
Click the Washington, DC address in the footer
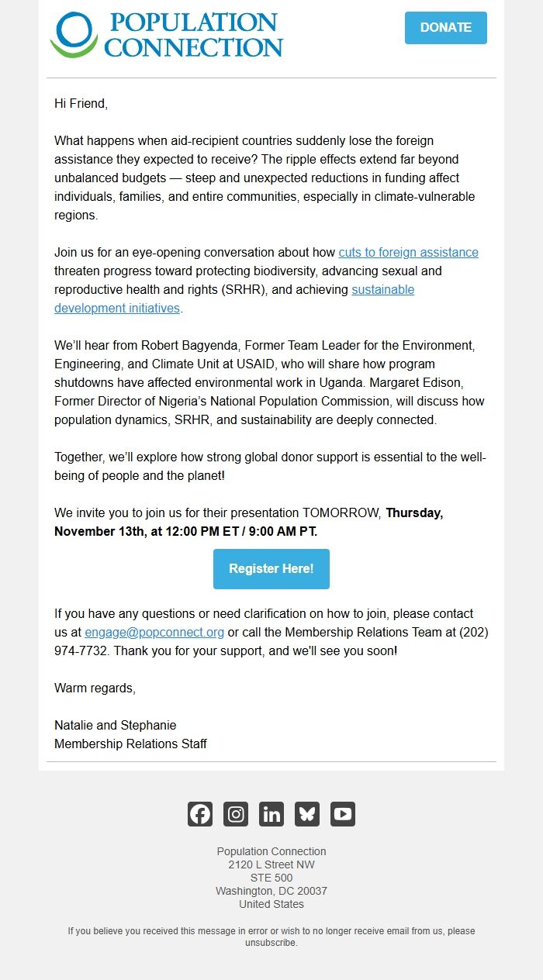point(271,892)
